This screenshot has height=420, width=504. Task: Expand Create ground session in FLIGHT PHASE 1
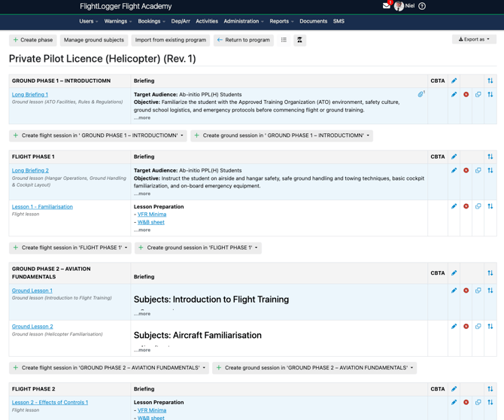(x=198, y=248)
